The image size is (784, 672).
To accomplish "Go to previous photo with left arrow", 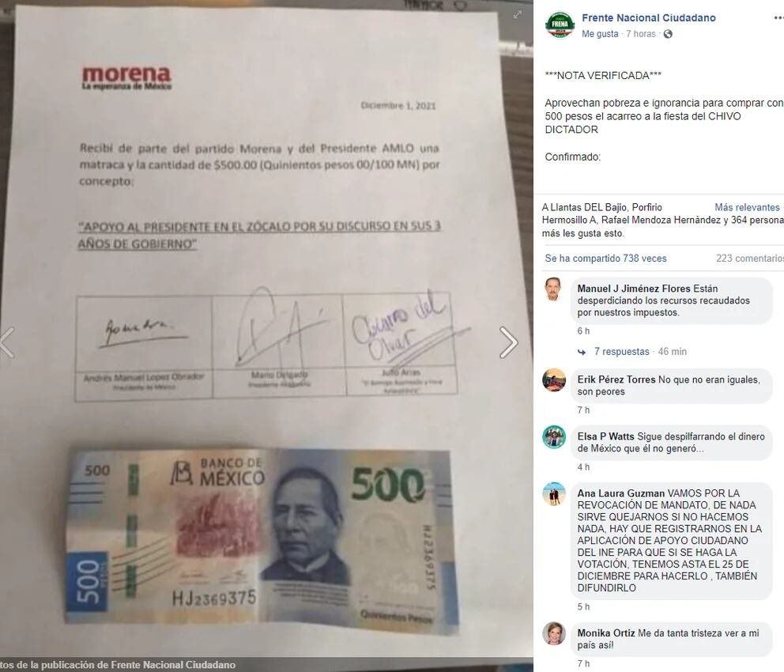I will (7, 342).
